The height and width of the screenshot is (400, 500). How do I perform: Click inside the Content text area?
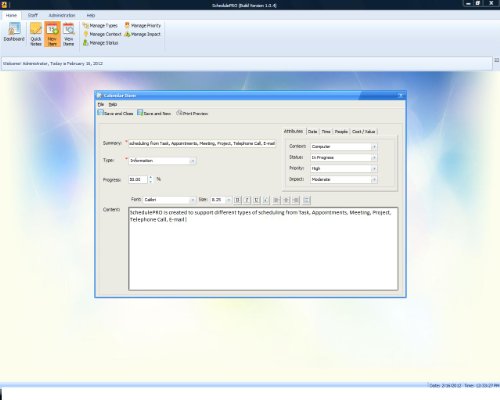[x=263, y=249]
